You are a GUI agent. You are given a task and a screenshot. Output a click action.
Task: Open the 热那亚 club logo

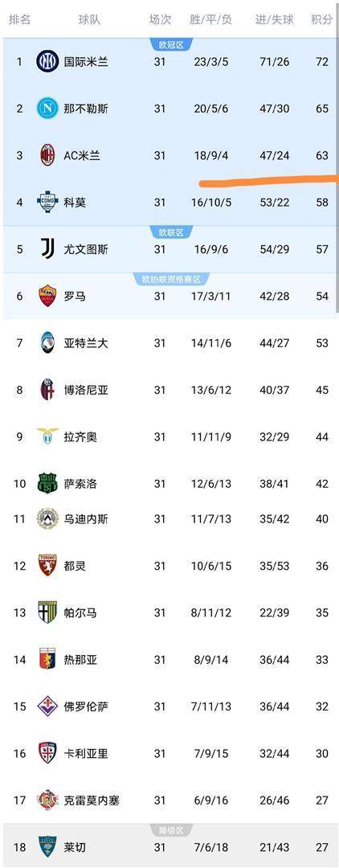pyautogui.click(x=47, y=659)
